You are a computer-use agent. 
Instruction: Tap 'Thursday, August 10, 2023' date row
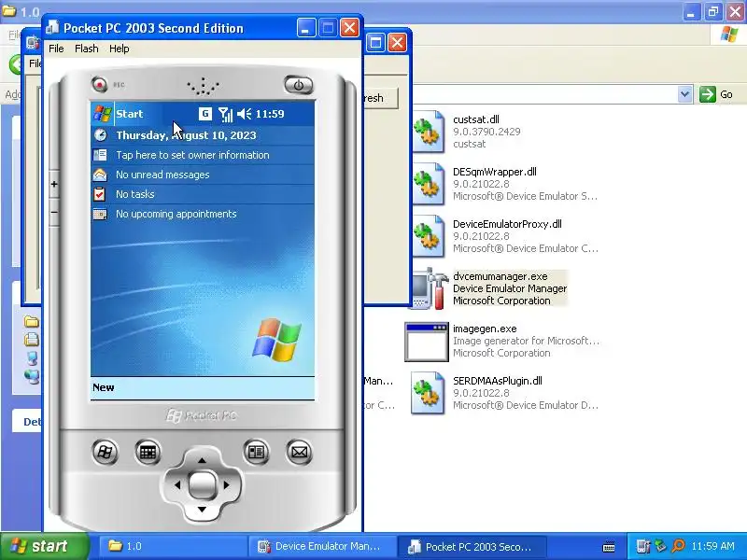[203, 135]
